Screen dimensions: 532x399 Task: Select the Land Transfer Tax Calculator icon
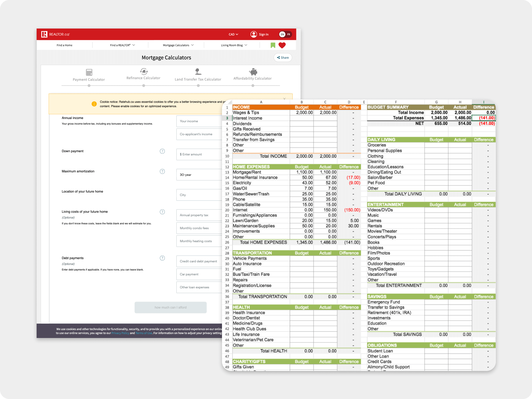pos(198,71)
